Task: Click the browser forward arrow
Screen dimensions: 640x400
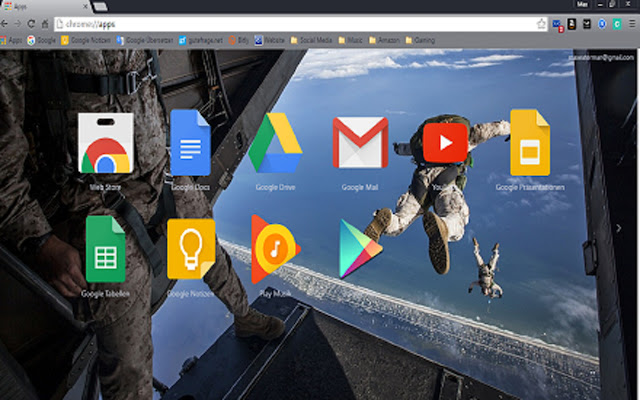Action: point(18,24)
